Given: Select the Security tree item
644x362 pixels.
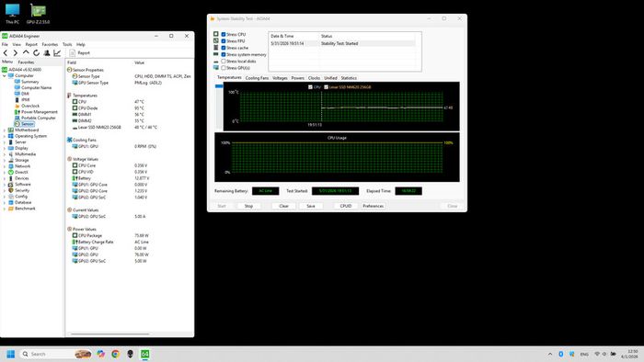Looking at the screenshot, I should coord(22,190).
